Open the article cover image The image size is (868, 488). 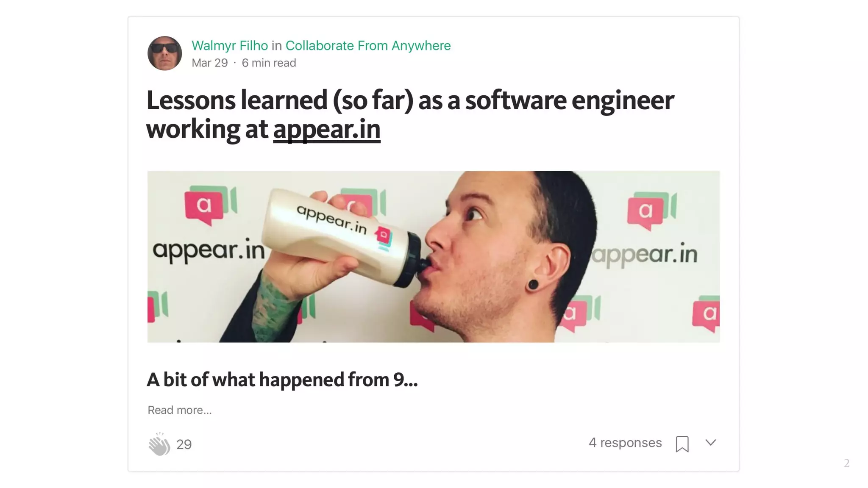pyautogui.click(x=434, y=257)
